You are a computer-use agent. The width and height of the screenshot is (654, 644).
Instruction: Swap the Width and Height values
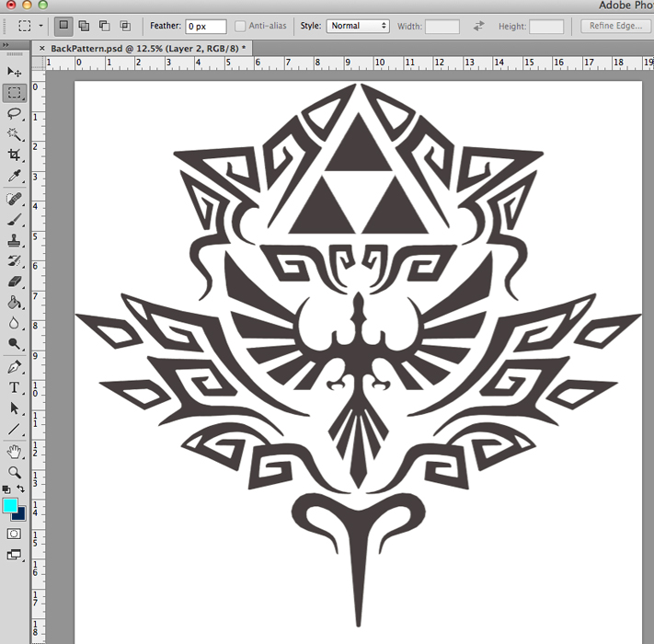click(479, 26)
